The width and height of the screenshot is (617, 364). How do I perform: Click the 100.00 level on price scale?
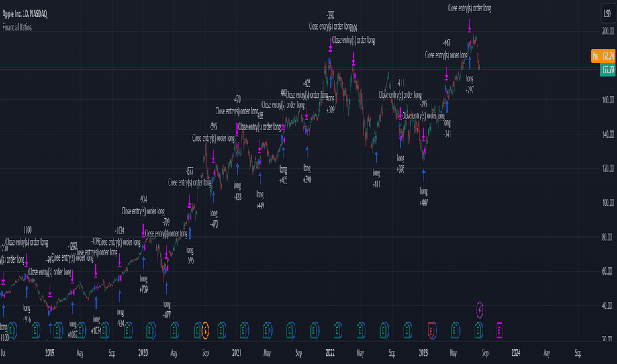pyautogui.click(x=608, y=203)
